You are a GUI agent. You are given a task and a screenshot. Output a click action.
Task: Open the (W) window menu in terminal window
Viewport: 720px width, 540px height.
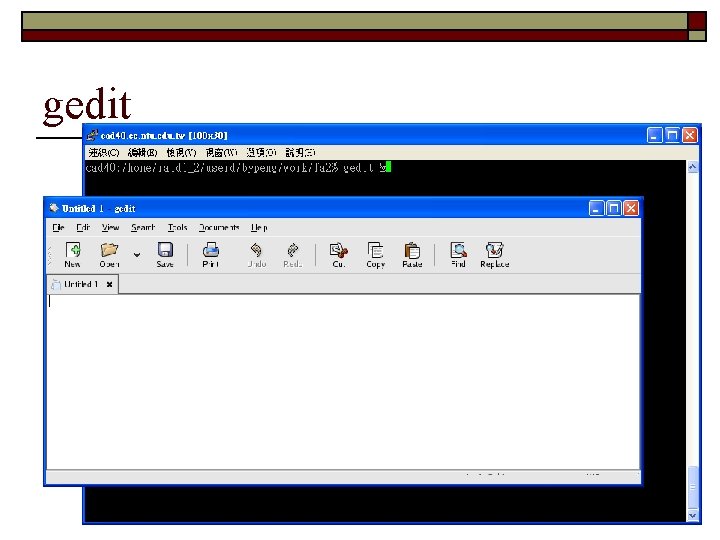pyautogui.click(x=221, y=152)
